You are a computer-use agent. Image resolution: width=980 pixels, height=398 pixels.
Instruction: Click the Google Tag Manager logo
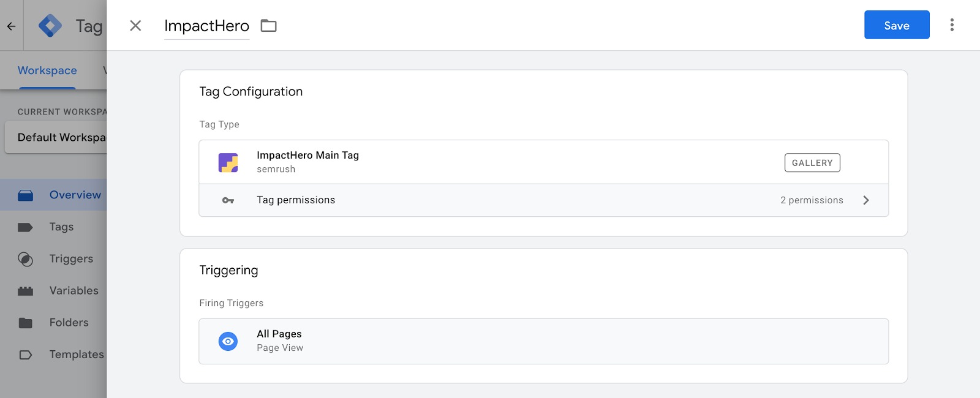pyautogui.click(x=51, y=25)
